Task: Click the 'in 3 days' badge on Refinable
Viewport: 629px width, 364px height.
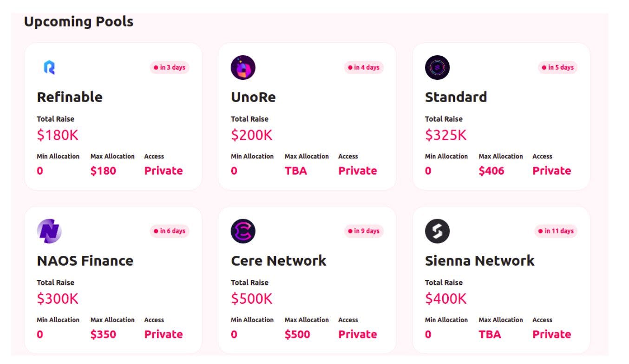Action: click(x=170, y=67)
